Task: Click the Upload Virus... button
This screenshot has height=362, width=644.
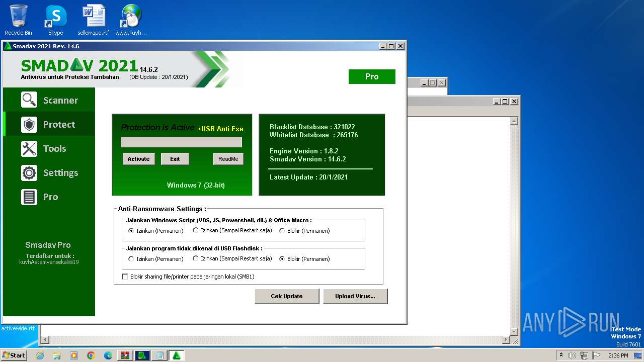Action: 355,296
